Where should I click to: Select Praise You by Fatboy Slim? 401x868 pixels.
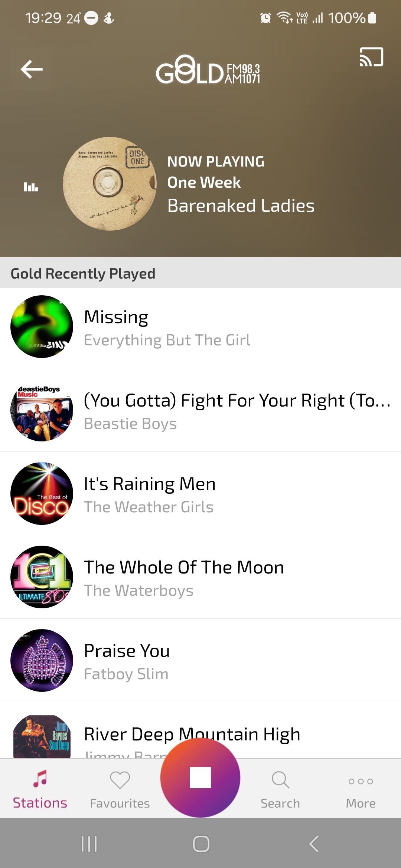pyautogui.click(x=200, y=661)
